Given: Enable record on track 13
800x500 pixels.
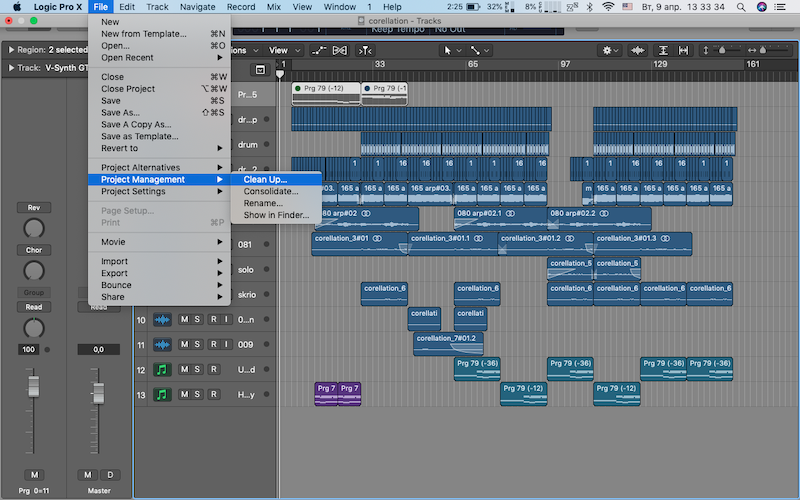Looking at the screenshot, I should 213,395.
